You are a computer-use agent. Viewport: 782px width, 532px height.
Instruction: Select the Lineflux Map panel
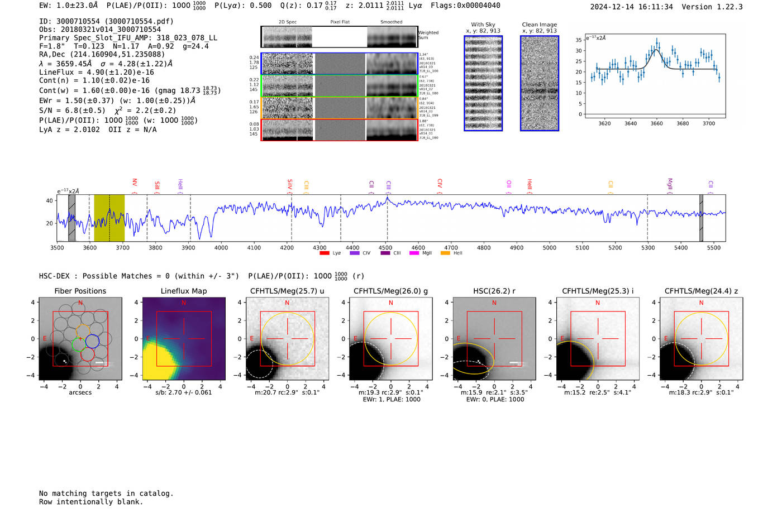[x=184, y=338]
